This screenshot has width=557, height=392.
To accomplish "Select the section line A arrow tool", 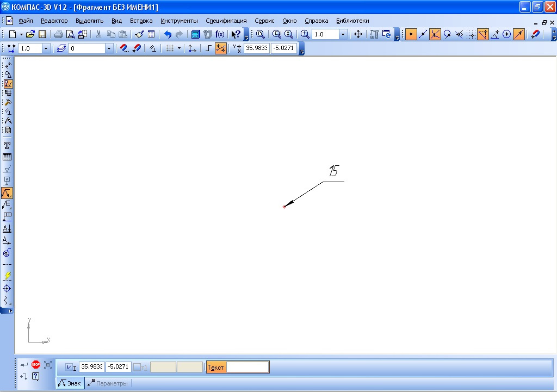I will (x=7, y=229).
